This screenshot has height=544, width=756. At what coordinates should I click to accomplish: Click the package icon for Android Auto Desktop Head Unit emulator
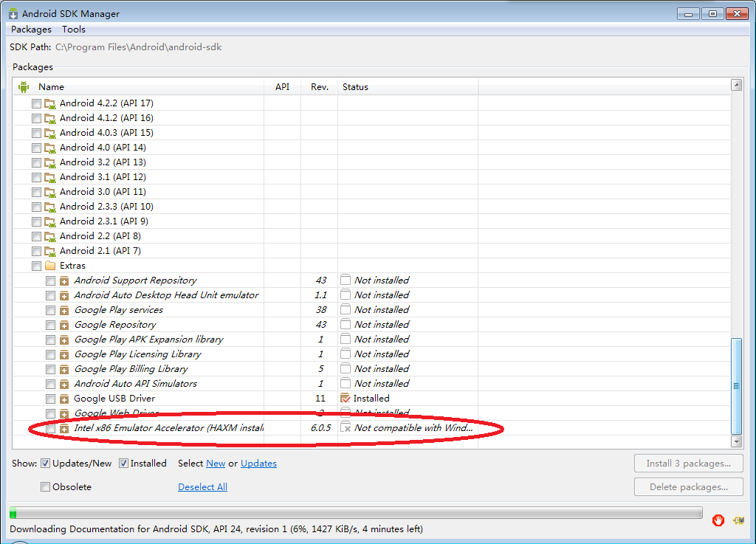(64, 295)
